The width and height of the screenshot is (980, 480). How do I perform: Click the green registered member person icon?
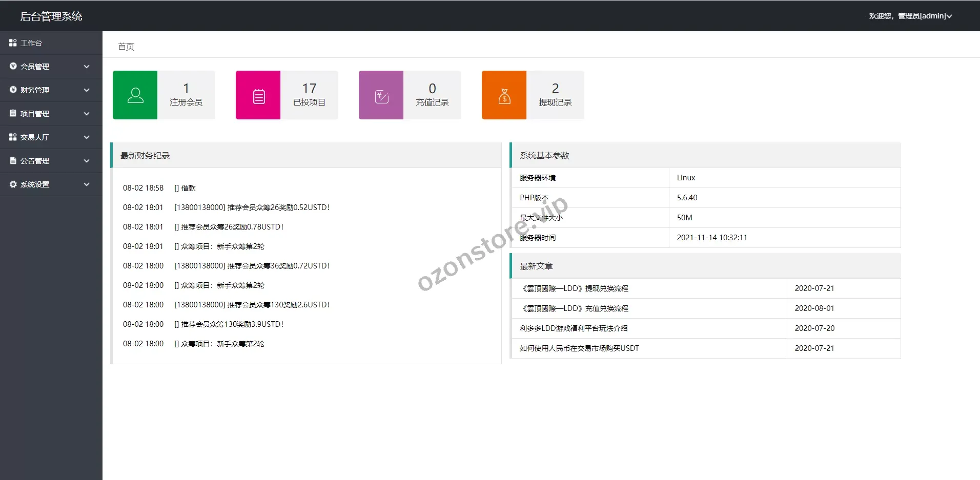point(134,95)
